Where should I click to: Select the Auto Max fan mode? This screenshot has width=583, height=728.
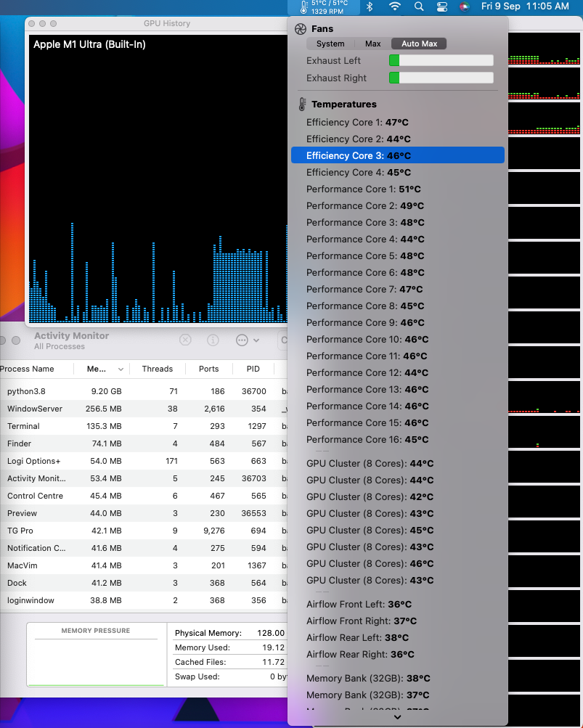(419, 44)
